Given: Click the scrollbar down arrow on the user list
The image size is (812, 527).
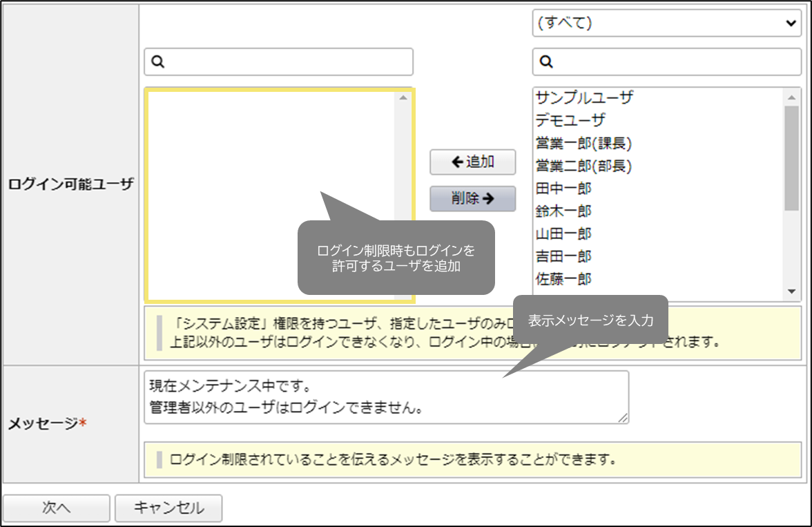Looking at the screenshot, I should click(x=791, y=292).
